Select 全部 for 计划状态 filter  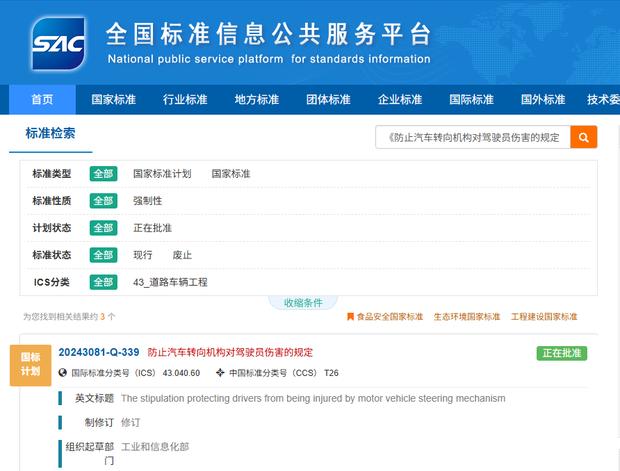[104, 228]
